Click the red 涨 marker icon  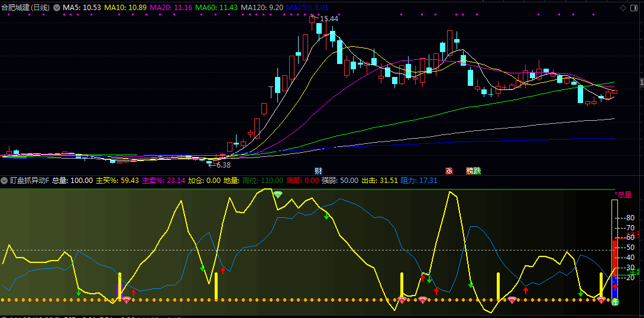[x=449, y=171]
